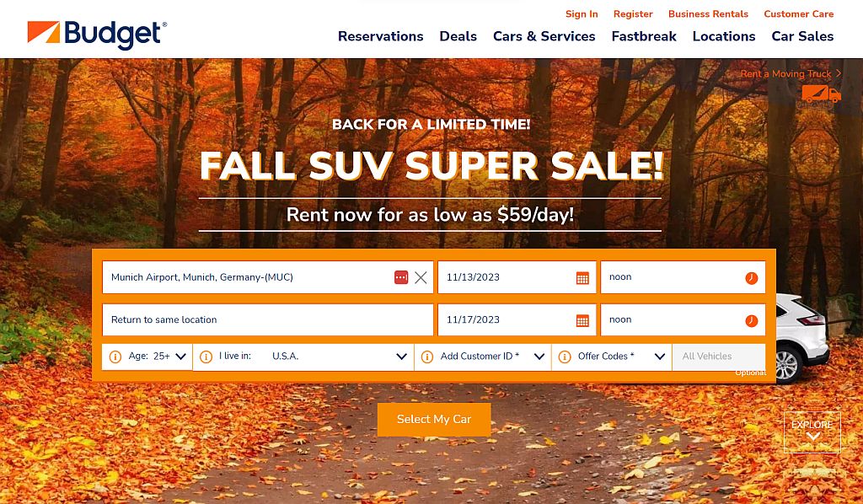
Task: Open the Reservations menu
Action: [x=380, y=36]
